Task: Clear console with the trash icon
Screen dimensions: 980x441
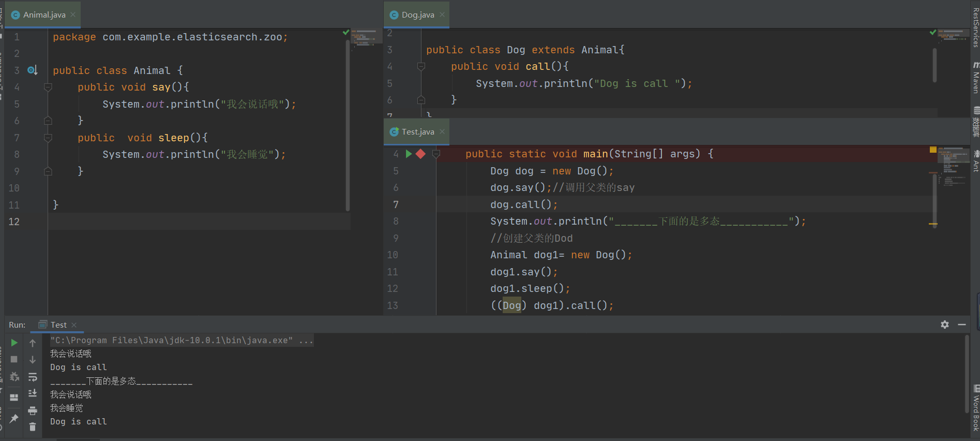Action: [x=33, y=427]
